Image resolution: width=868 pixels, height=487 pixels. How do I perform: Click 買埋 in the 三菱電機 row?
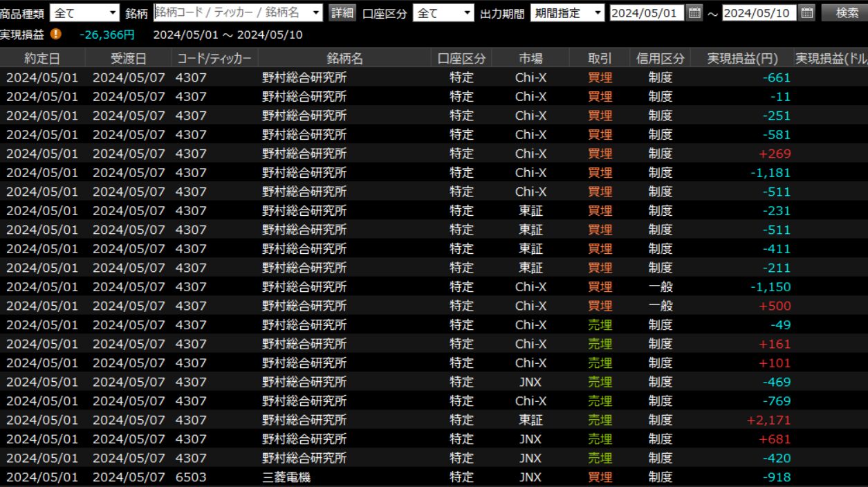click(x=600, y=477)
